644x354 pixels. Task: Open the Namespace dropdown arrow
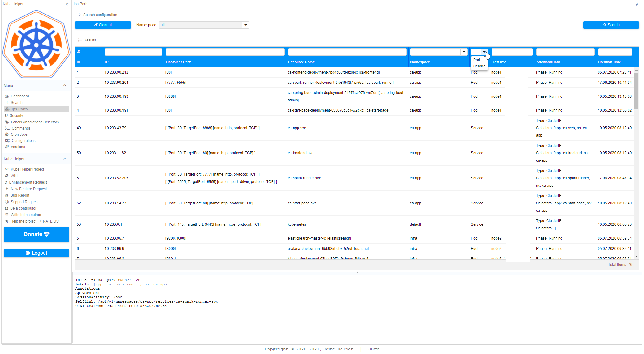[x=246, y=25]
